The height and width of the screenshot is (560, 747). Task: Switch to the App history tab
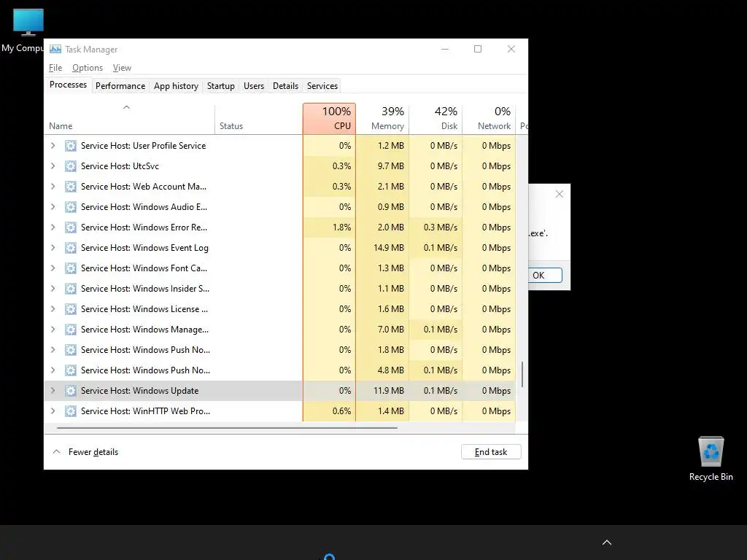pyautogui.click(x=176, y=86)
